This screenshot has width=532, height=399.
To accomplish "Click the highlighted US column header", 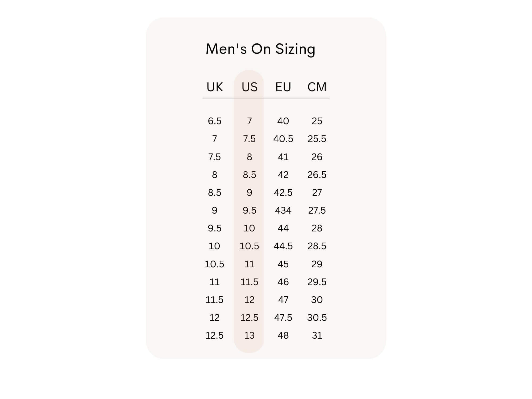I will [250, 87].
